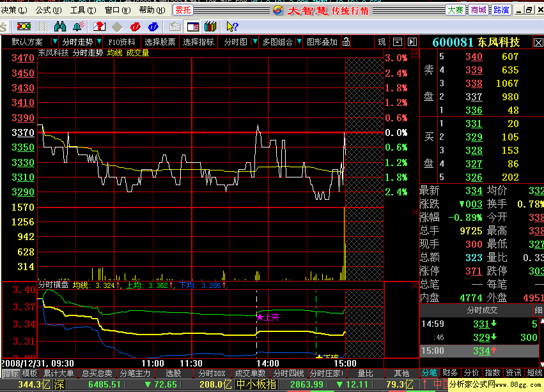Close the 分时横盘 indicator pane red X

415,285
